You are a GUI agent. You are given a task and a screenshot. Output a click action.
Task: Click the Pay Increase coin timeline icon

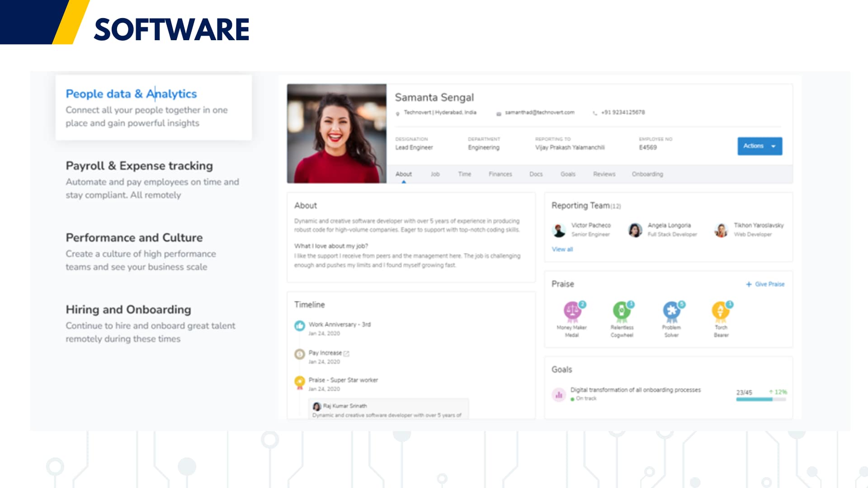click(x=299, y=354)
